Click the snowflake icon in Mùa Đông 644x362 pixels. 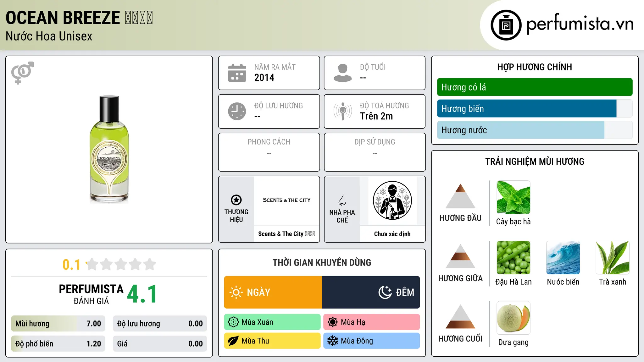click(332, 341)
